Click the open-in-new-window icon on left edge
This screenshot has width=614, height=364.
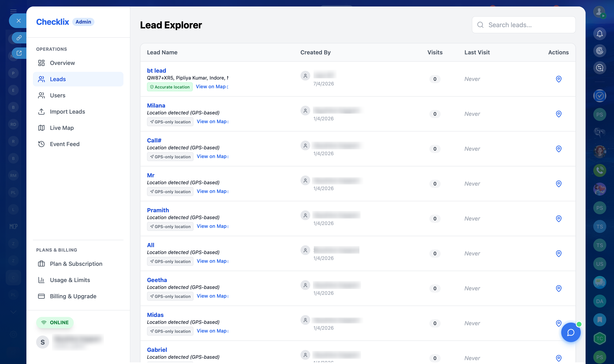19,53
